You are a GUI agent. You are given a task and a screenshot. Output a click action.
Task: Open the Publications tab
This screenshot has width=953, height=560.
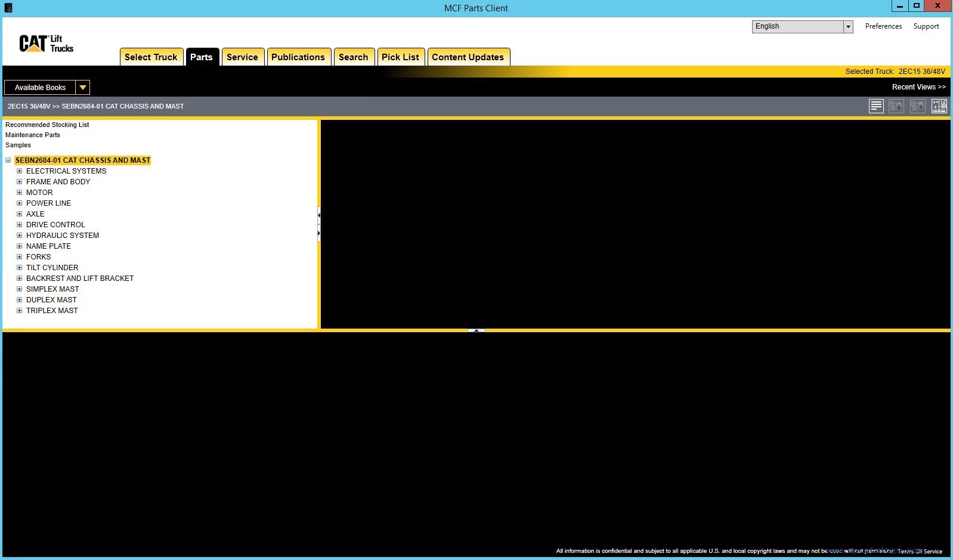[x=298, y=57]
